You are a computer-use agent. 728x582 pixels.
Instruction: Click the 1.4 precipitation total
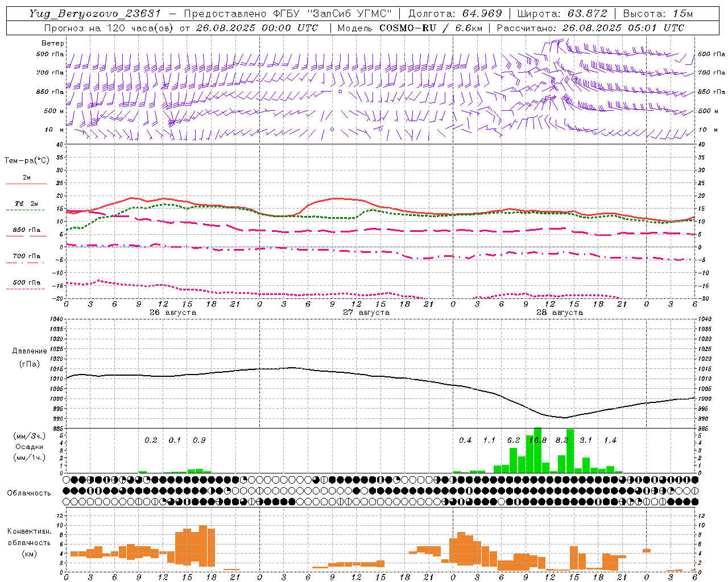pos(610,440)
